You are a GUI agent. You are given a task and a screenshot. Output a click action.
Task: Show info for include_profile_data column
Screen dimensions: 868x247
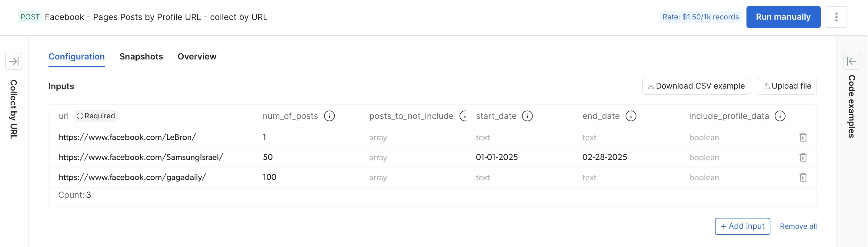pos(780,116)
